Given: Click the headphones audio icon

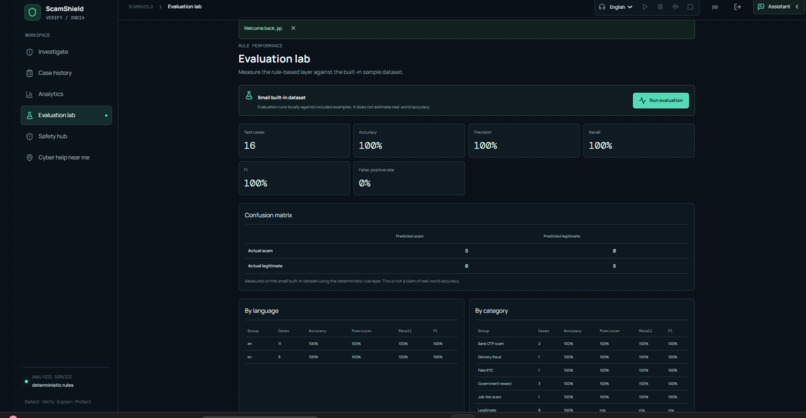Looking at the screenshot, I should (x=602, y=7).
